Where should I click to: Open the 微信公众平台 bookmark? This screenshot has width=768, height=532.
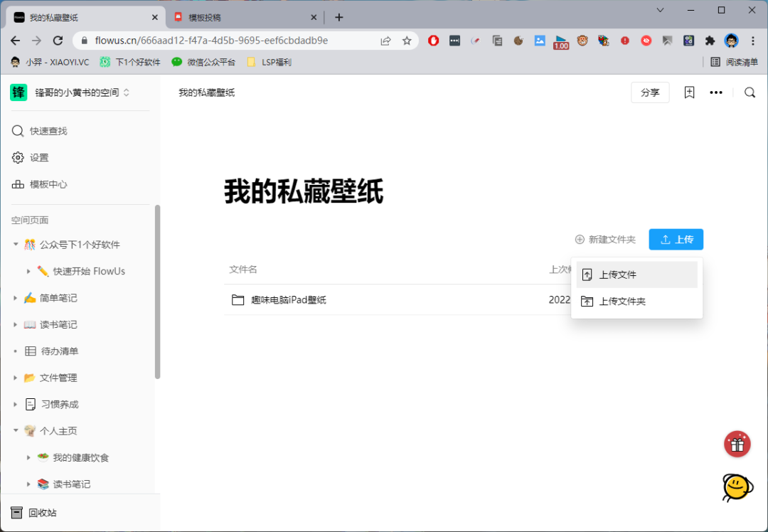(x=203, y=62)
